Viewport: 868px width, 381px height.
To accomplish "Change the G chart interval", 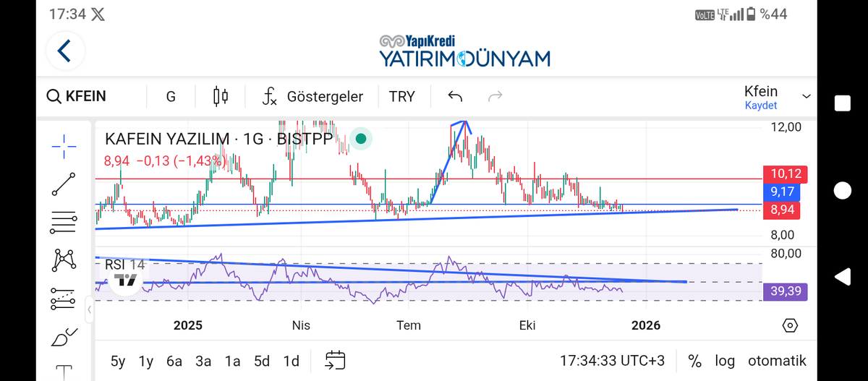I will click(171, 96).
